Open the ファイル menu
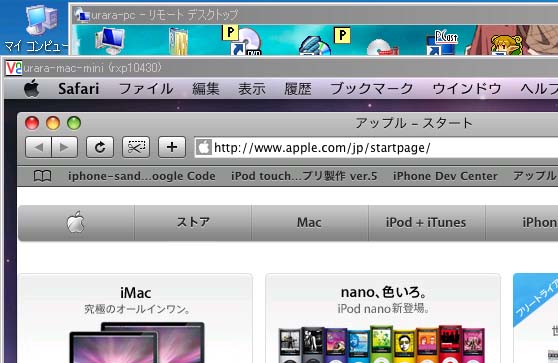Screen dimensions: 558x363 click(x=146, y=89)
